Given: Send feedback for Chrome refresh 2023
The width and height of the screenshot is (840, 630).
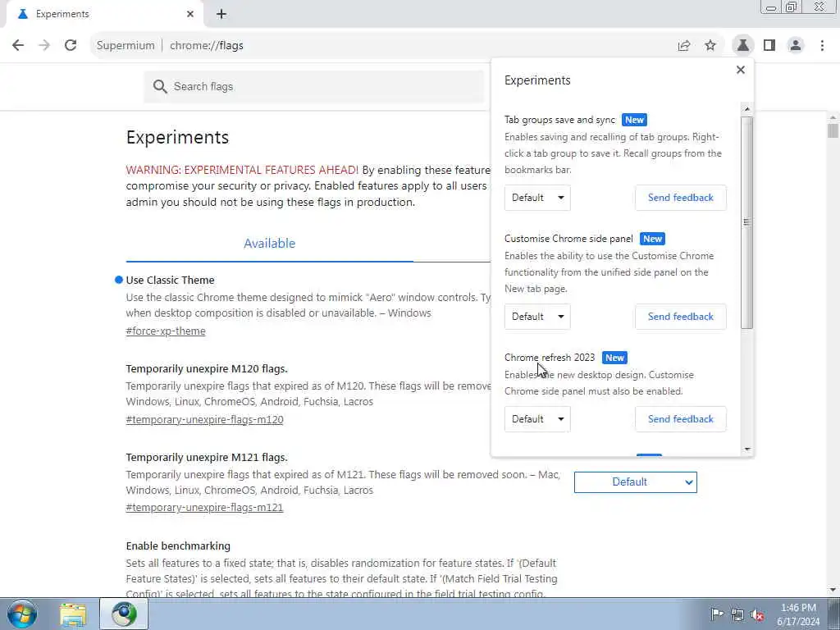Looking at the screenshot, I should [x=680, y=419].
